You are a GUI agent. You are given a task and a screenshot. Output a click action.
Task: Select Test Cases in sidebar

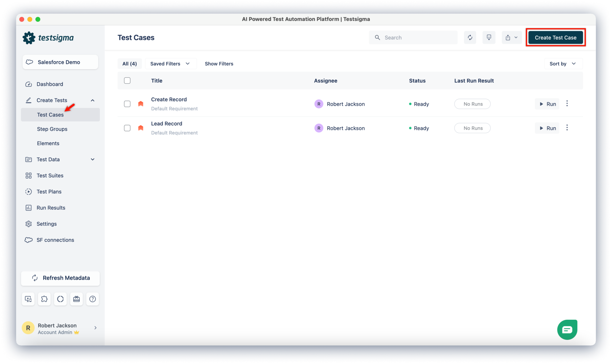click(60, 114)
